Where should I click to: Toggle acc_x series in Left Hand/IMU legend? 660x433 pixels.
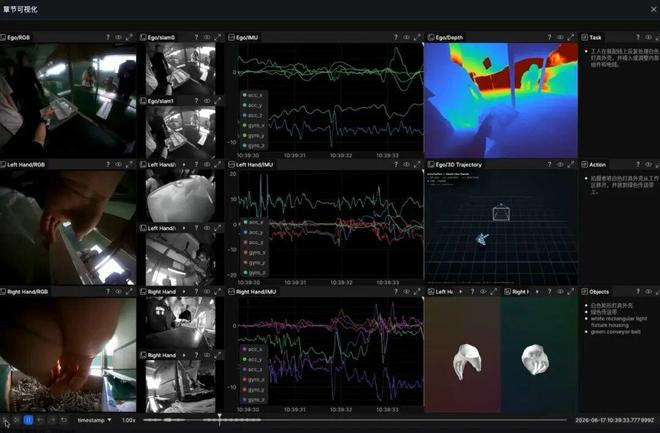(x=252, y=222)
